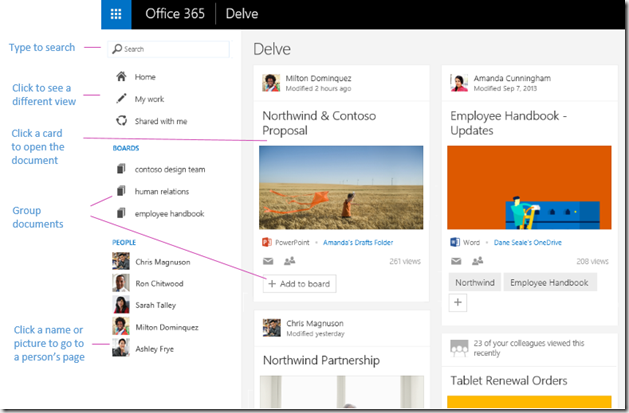629x413 pixels.
Task: Click Milton Dominquez's avatar on the proposal card
Action: click(271, 83)
